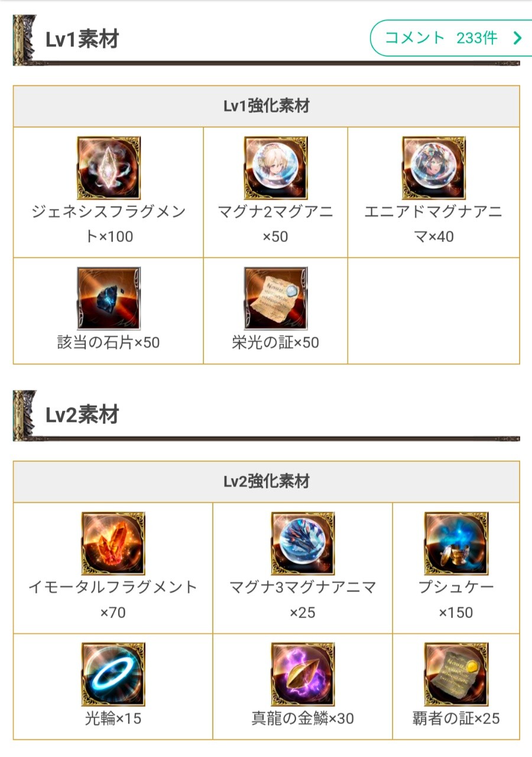Click the chevron arrow in comment button

click(x=518, y=38)
